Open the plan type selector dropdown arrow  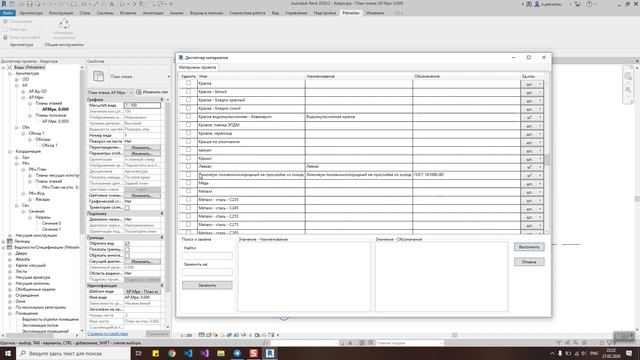tap(168, 76)
